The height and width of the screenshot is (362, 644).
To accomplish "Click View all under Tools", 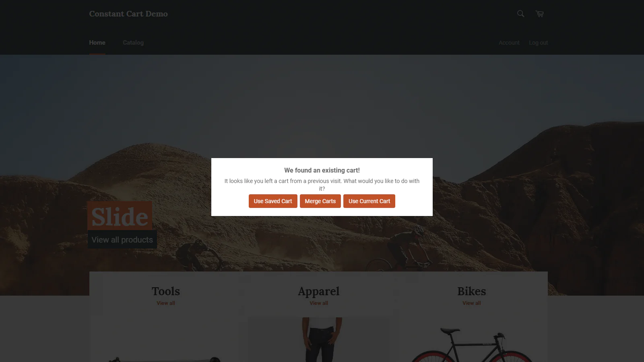I will [x=166, y=303].
